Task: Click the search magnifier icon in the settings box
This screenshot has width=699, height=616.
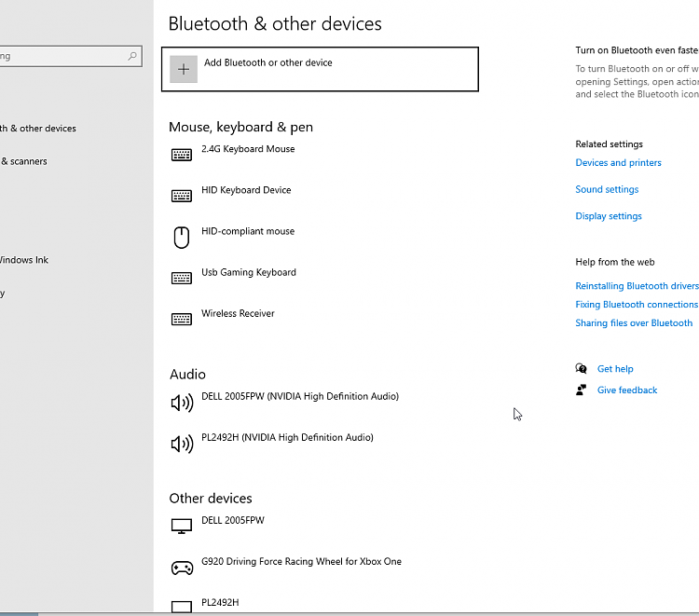Action: (132, 56)
